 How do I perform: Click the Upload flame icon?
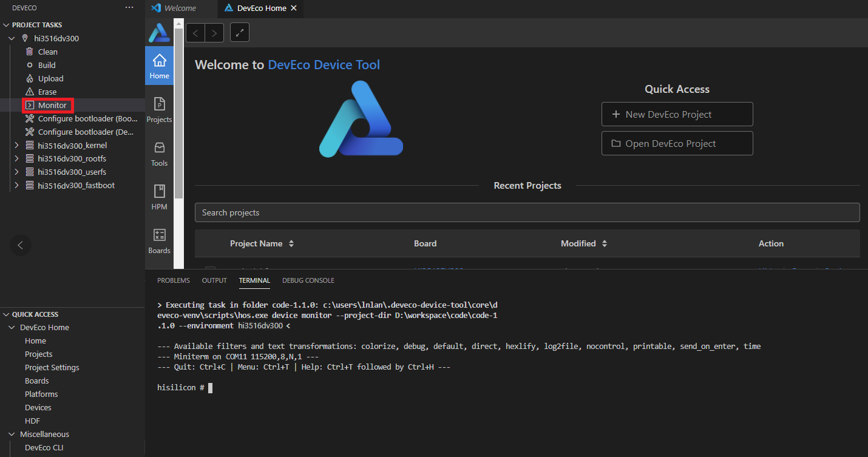29,78
